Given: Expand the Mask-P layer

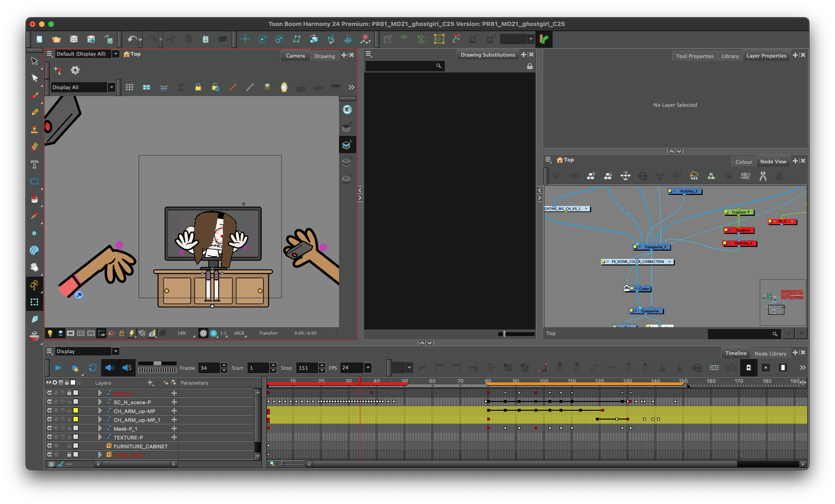Looking at the screenshot, I should (x=100, y=393).
